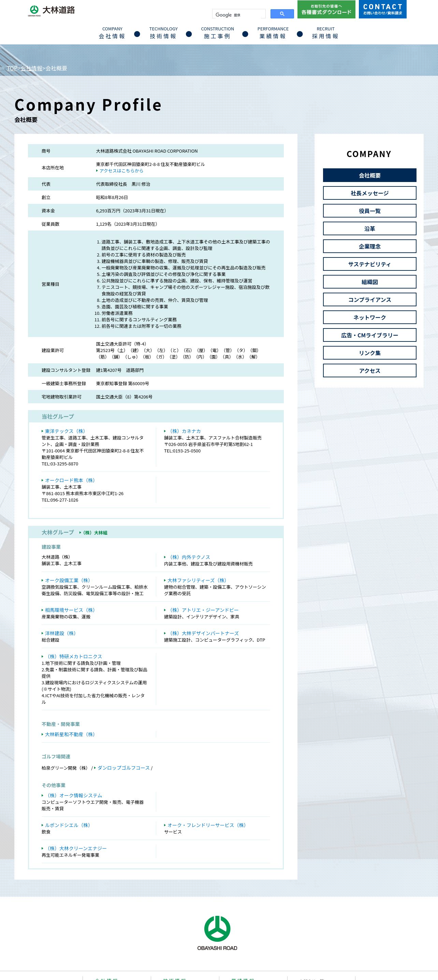Go to 会社情報 breadcrumb link
438x980 pixels.
tap(31, 68)
